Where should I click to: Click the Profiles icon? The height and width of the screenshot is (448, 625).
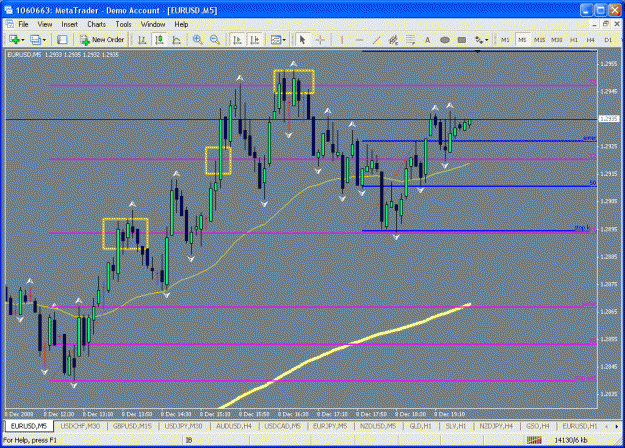point(35,40)
